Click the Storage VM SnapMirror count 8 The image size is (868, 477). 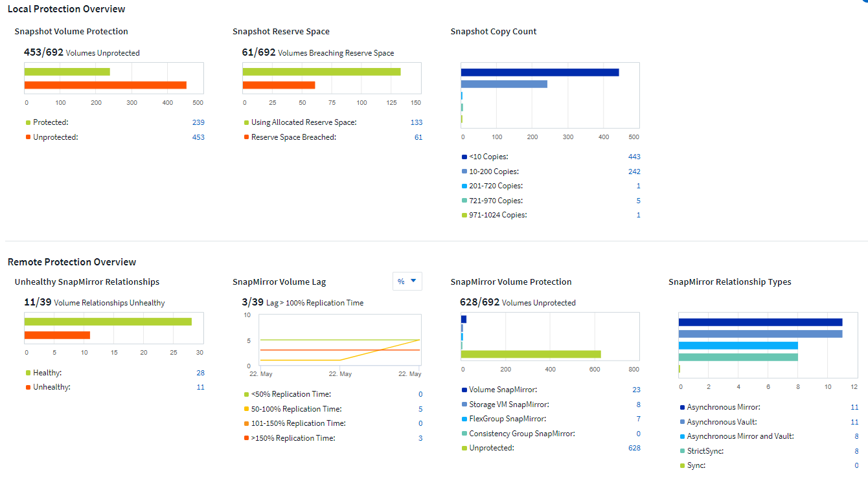(638, 405)
